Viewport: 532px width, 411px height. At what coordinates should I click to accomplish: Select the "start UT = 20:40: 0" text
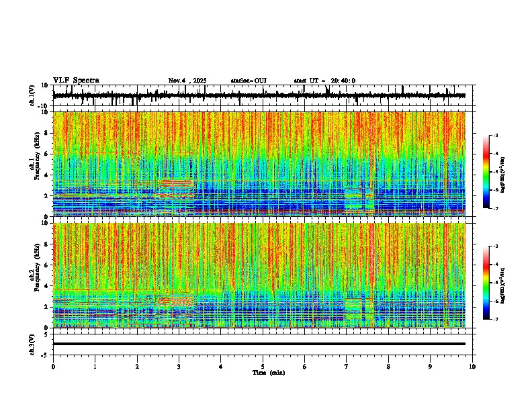[x=324, y=81]
